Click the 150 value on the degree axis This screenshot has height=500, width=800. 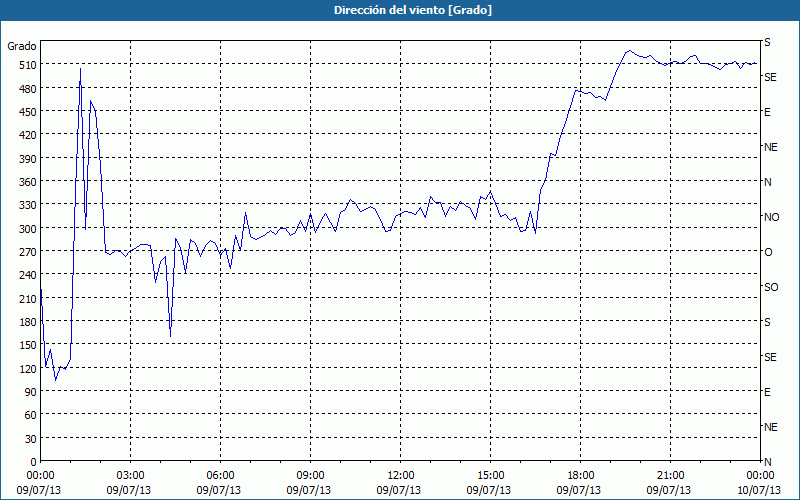(28, 345)
